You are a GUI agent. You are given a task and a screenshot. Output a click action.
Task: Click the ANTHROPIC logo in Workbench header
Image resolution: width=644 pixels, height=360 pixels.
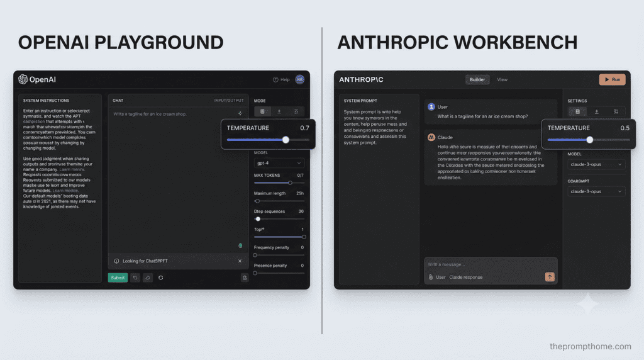tap(361, 80)
